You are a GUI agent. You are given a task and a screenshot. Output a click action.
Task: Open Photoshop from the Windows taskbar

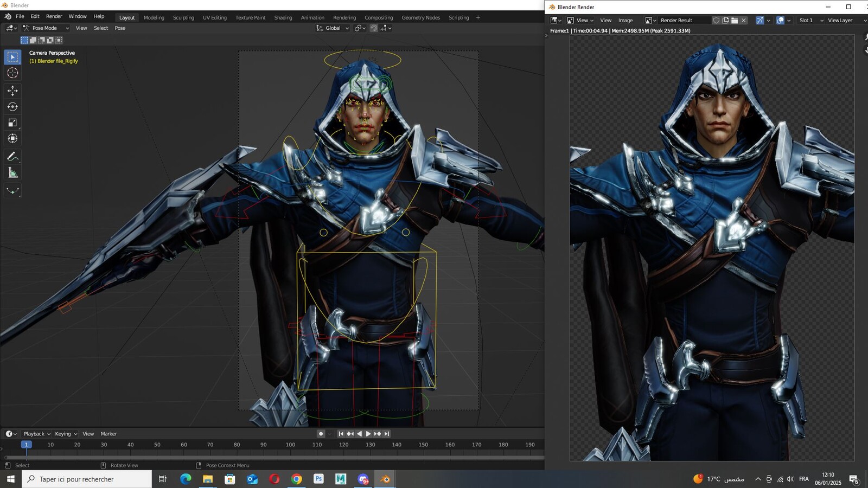point(318,479)
